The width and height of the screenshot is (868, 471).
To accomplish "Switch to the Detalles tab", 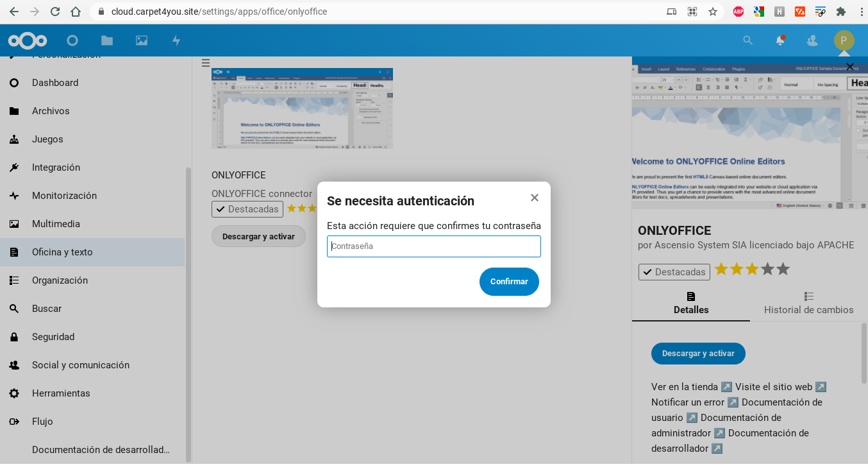I will click(x=691, y=303).
